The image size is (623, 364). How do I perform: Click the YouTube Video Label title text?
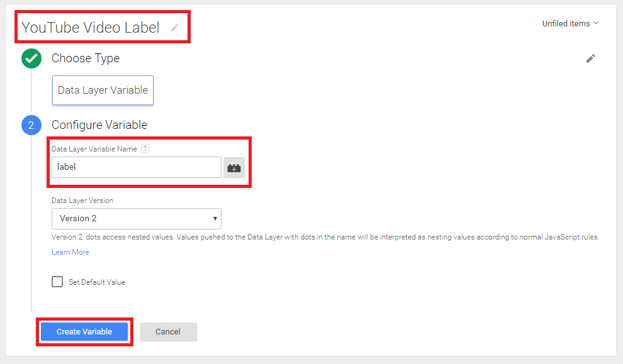click(x=91, y=28)
